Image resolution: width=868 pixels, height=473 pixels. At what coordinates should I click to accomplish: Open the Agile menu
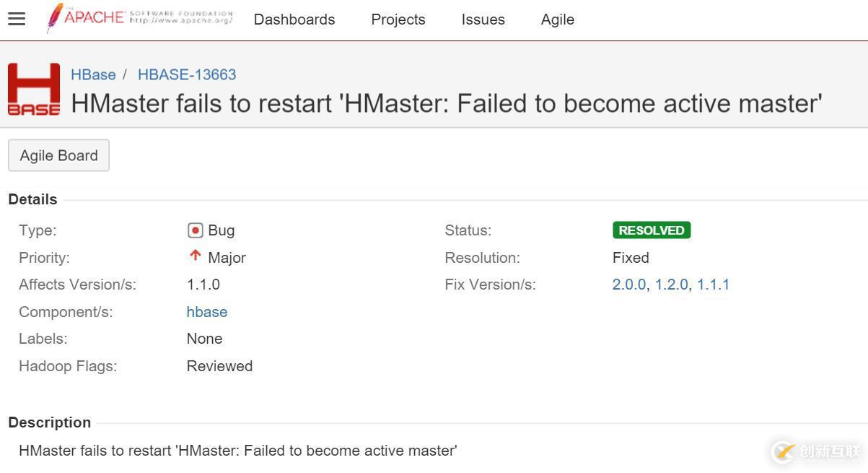(558, 19)
